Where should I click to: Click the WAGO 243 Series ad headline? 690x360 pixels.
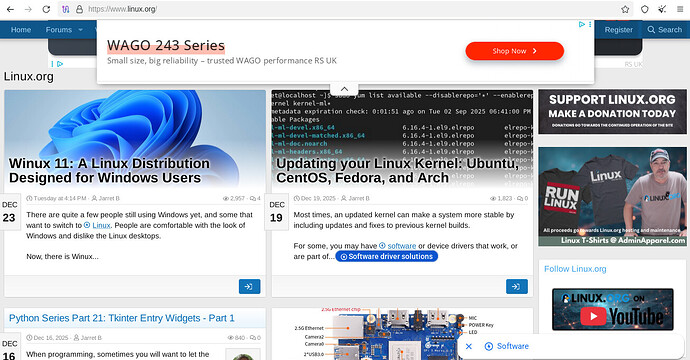pos(166,45)
